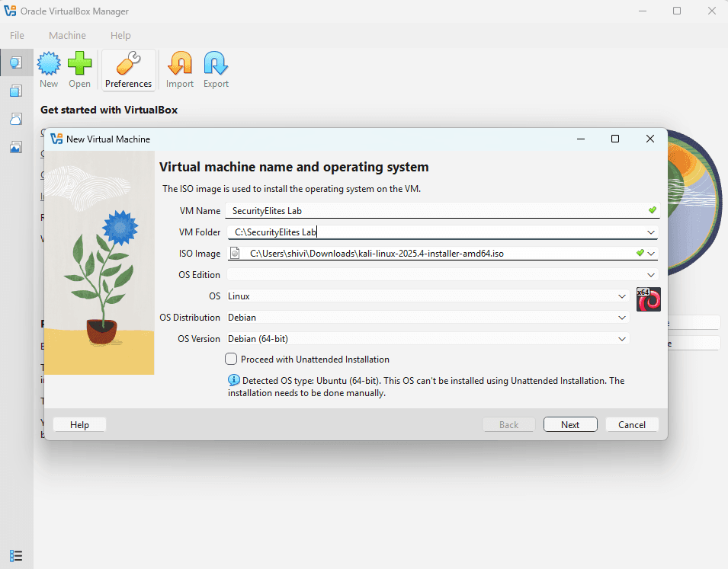Open the File menu

click(x=17, y=35)
